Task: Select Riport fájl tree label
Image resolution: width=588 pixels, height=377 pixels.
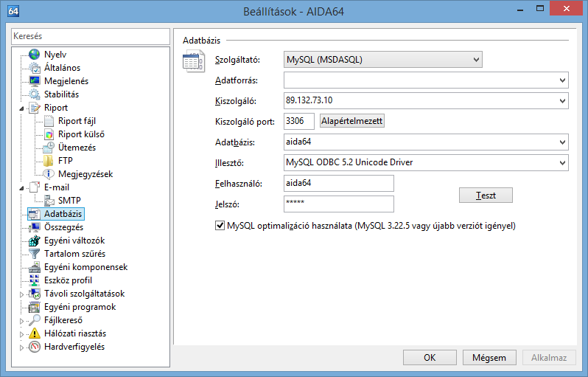Action: click(77, 121)
